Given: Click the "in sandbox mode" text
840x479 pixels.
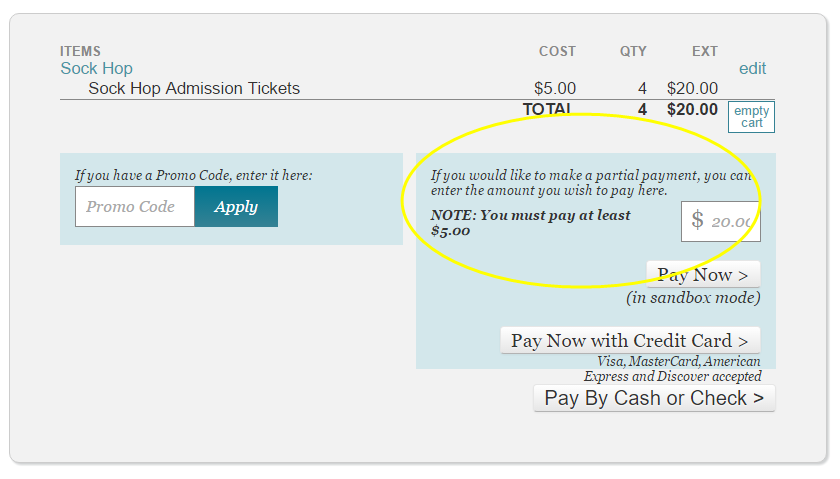Looking at the screenshot, I should coord(693,298).
